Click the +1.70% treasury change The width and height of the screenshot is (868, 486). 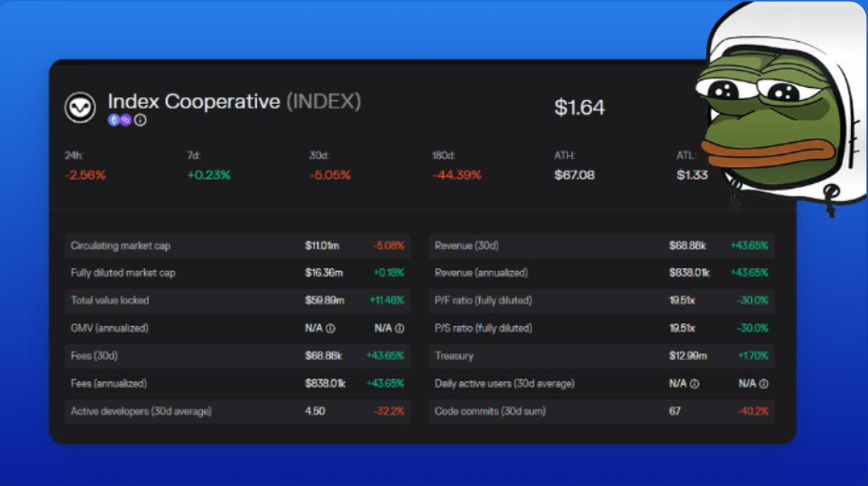[753, 356]
